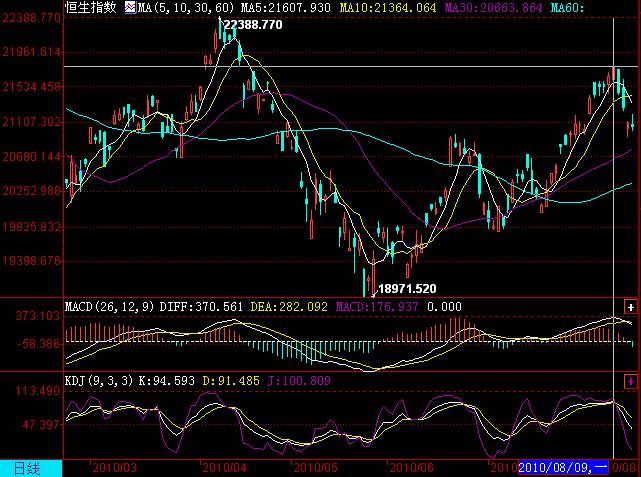Click the K:94.593 value

tap(167, 381)
